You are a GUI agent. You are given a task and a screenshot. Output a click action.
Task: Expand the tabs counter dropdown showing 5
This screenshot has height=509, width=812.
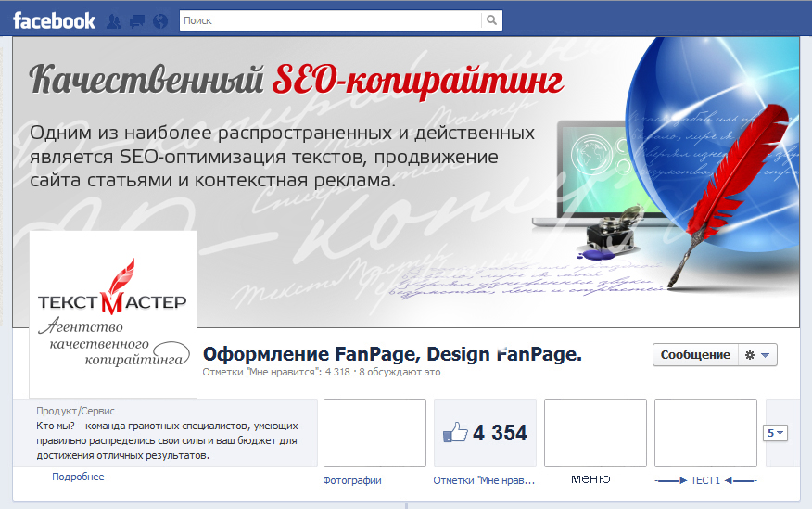tap(775, 433)
